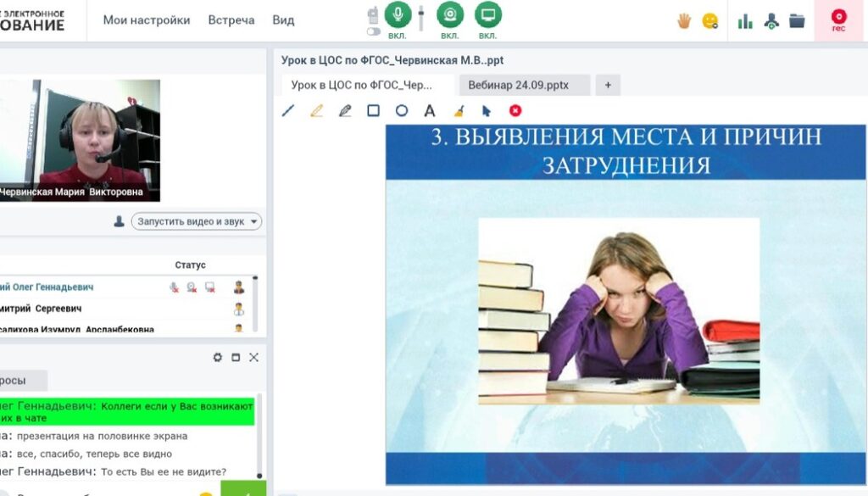The width and height of the screenshot is (868, 496).
Task: Open chat panel settings gear
Action: pos(218,358)
